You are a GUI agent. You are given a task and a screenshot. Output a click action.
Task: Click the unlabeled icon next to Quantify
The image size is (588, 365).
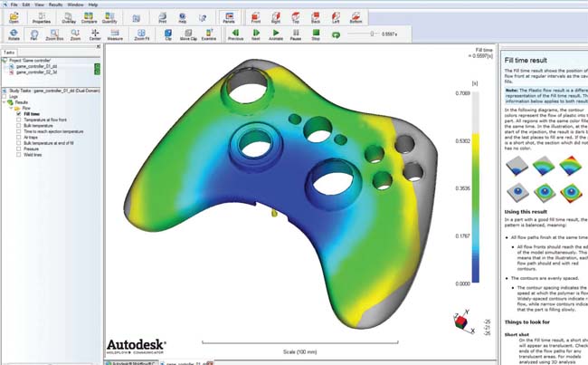136,18
